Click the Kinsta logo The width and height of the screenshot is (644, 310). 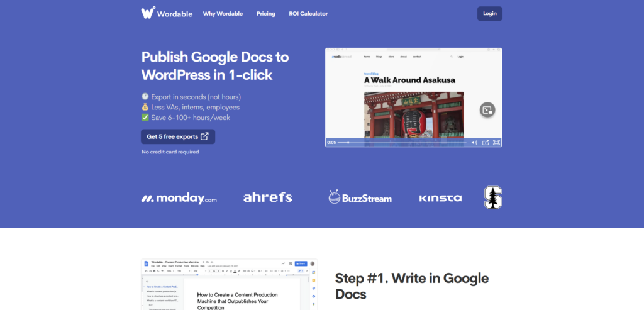pos(440,198)
